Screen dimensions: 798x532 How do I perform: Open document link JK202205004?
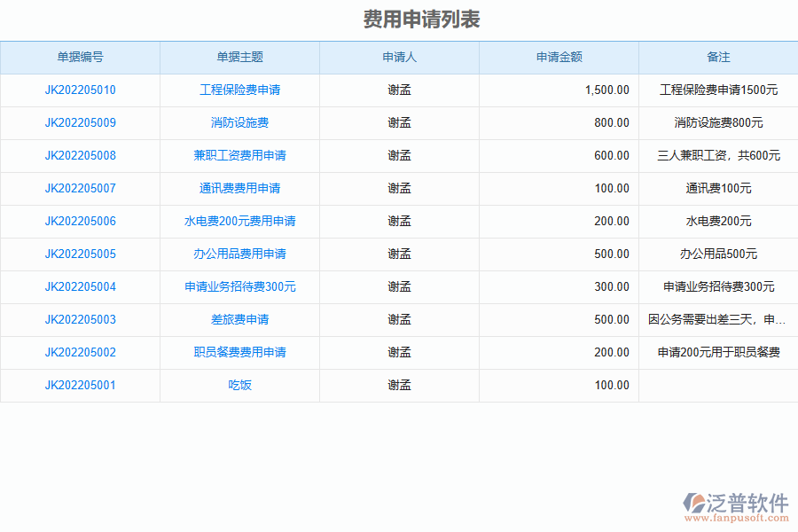[x=81, y=287]
